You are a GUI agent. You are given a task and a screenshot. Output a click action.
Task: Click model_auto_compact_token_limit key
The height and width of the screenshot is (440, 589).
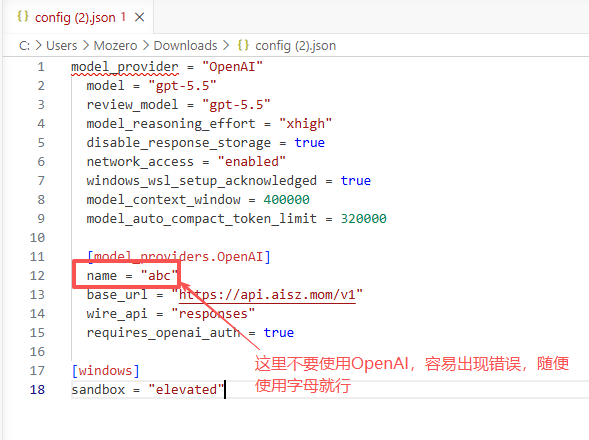tap(202, 219)
